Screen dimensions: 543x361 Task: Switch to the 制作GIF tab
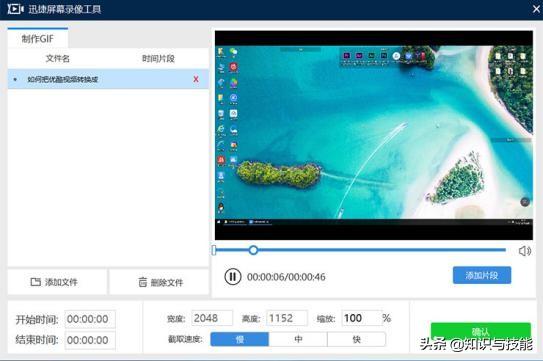pyautogui.click(x=38, y=38)
